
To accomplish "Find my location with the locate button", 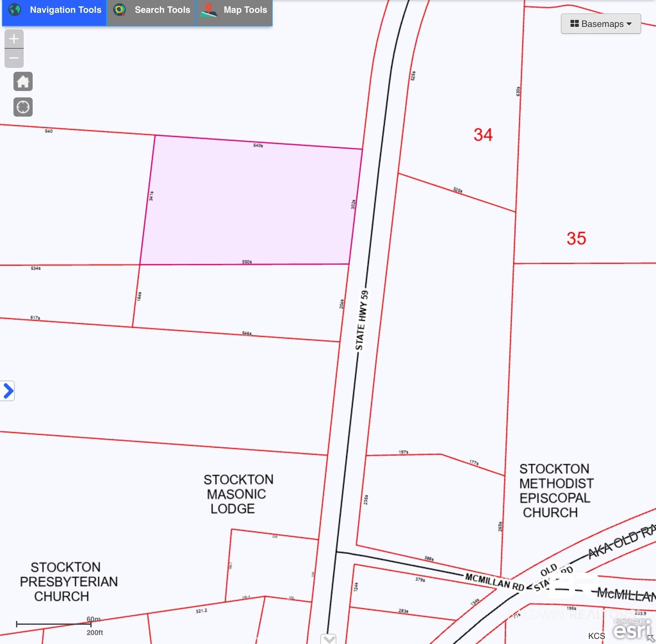I will [x=23, y=107].
